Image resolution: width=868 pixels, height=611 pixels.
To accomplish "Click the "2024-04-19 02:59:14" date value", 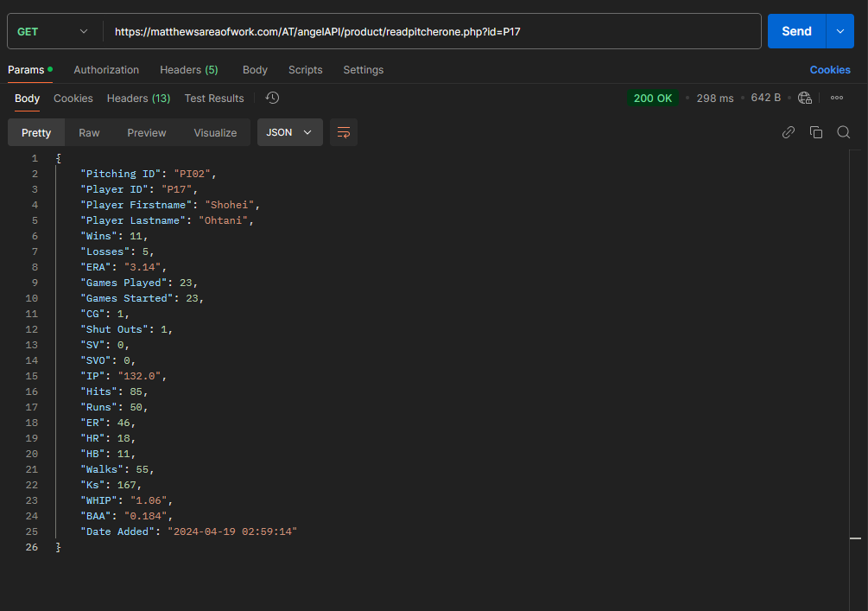I will click(232, 531).
